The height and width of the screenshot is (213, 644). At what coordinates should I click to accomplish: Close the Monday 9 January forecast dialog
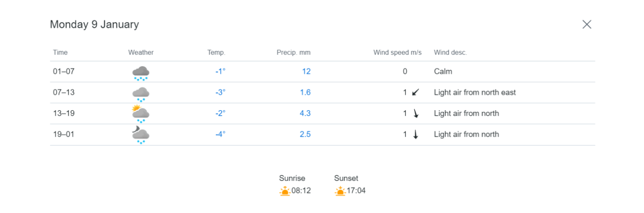coord(587,25)
